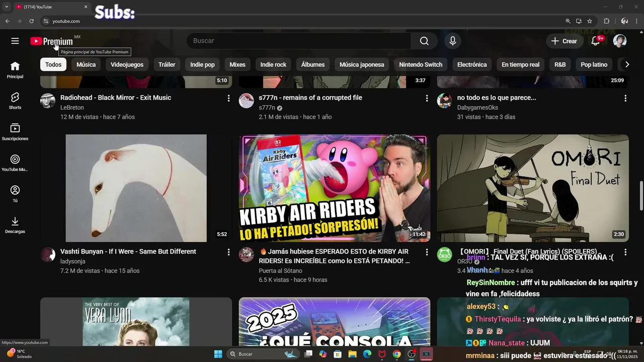The width and height of the screenshot is (644, 362).
Task: Open the Kirby Air Riders video thumbnail
Action: (x=335, y=188)
